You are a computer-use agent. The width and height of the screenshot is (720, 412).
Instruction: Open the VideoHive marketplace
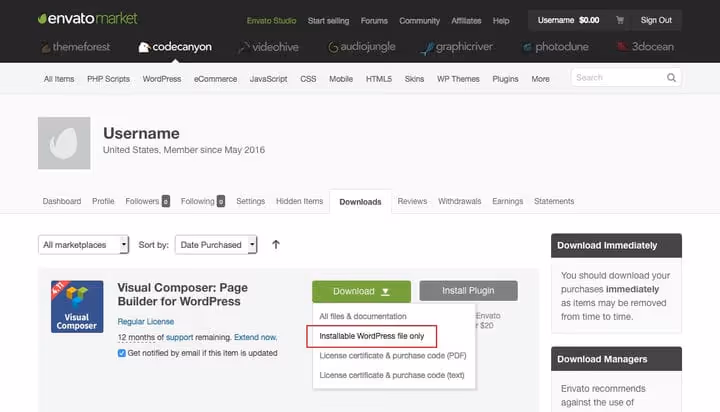click(x=269, y=47)
